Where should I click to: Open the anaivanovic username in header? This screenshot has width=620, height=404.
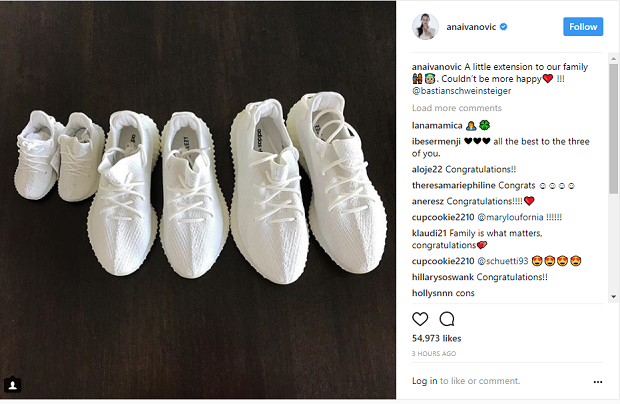click(x=471, y=27)
